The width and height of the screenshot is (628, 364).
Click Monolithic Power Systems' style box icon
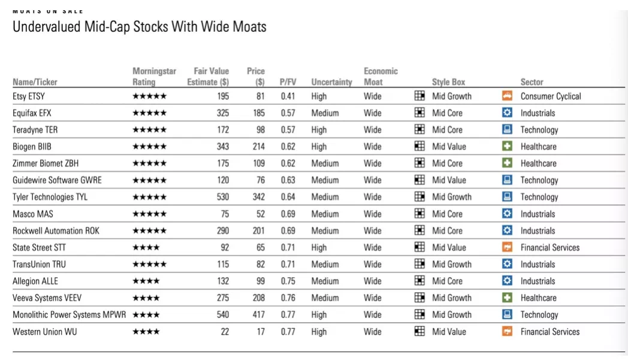(419, 314)
